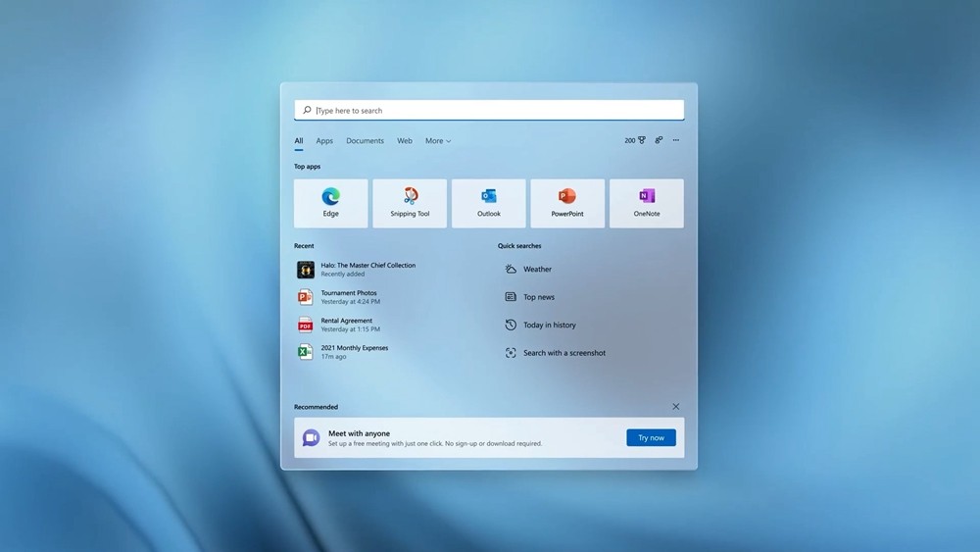Click the Top news newspaper icon
Image resolution: width=980 pixels, height=552 pixels.
point(511,297)
